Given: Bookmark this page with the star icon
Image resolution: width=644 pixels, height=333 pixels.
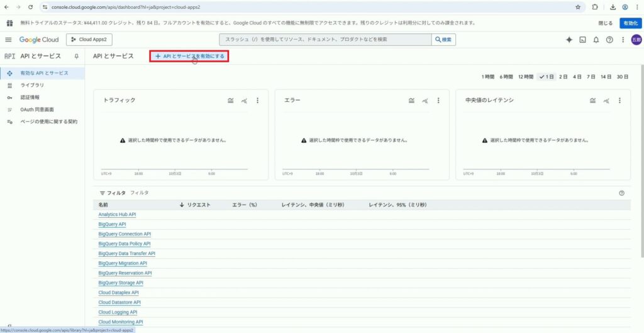Looking at the screenshot, I should [578, 7].
